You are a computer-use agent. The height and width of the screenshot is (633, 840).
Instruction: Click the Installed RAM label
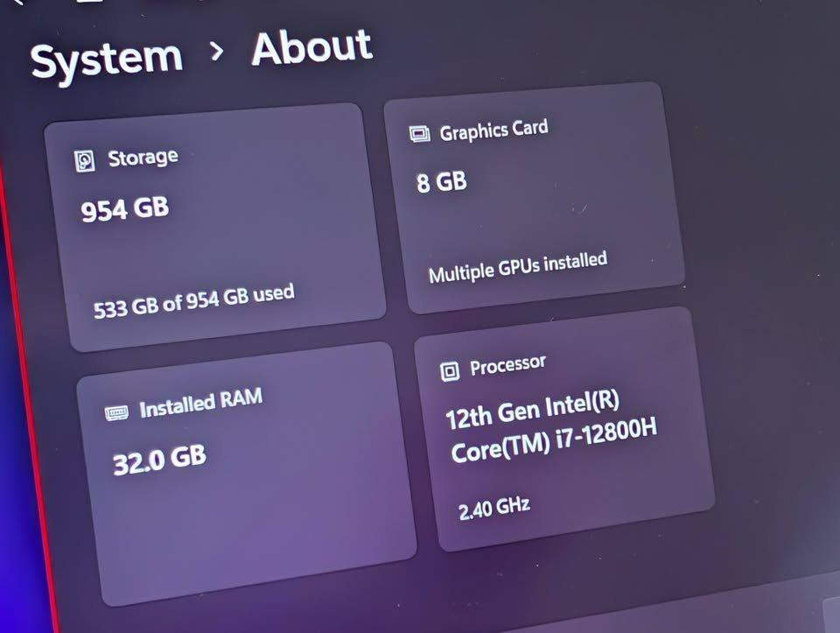(x=200, y=404)
